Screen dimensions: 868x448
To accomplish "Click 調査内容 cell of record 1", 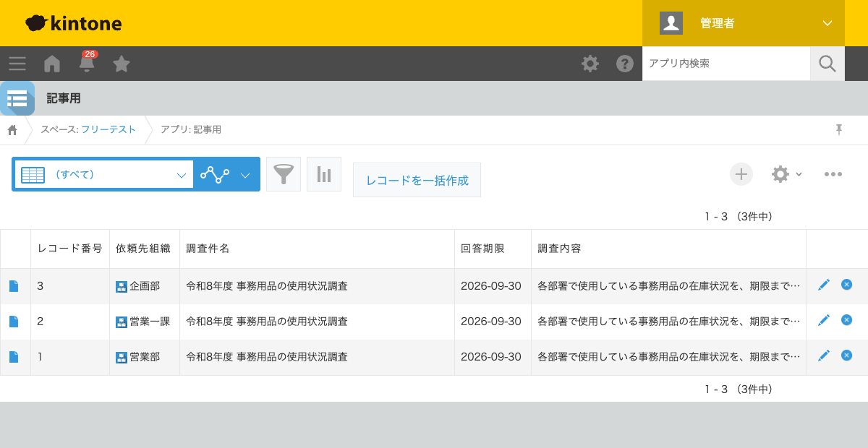I will pyautogui.click(x=669, y=357).
